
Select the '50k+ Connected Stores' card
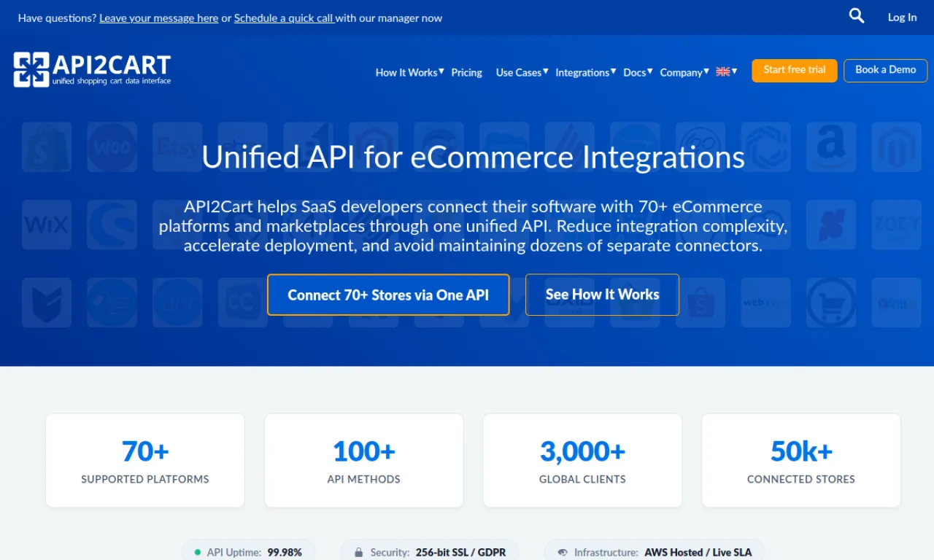pyautogui.click(x=801, y=461)
